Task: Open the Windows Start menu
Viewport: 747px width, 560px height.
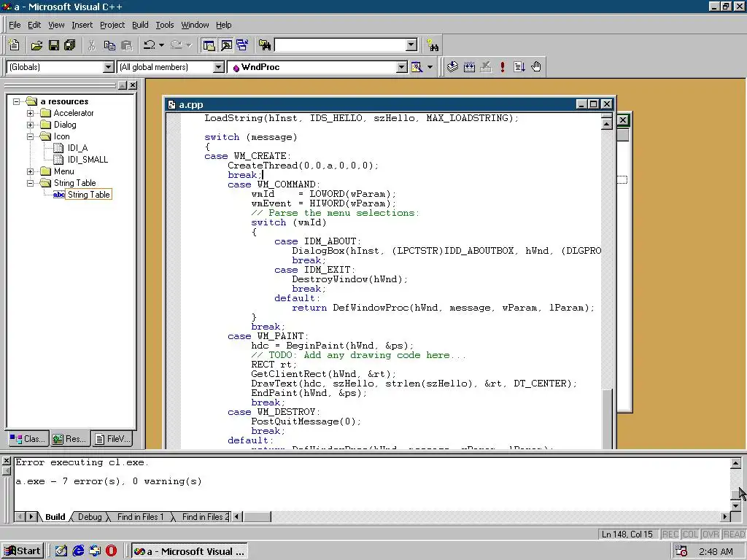Action: click(23, 551)
